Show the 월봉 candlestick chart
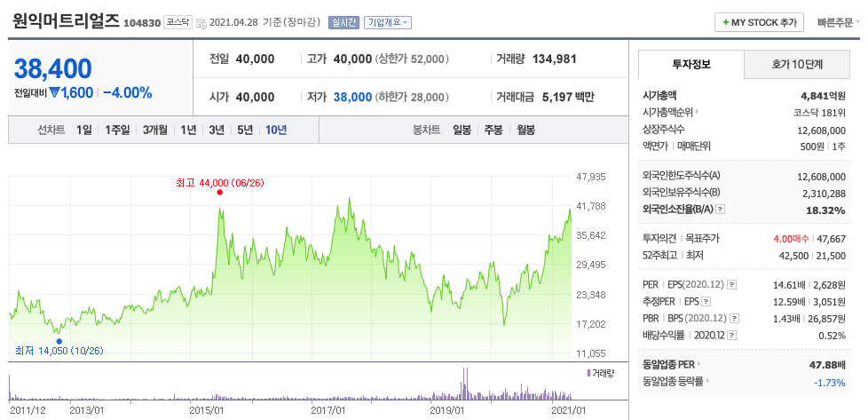The image size is (868, 420). [526, 131]
